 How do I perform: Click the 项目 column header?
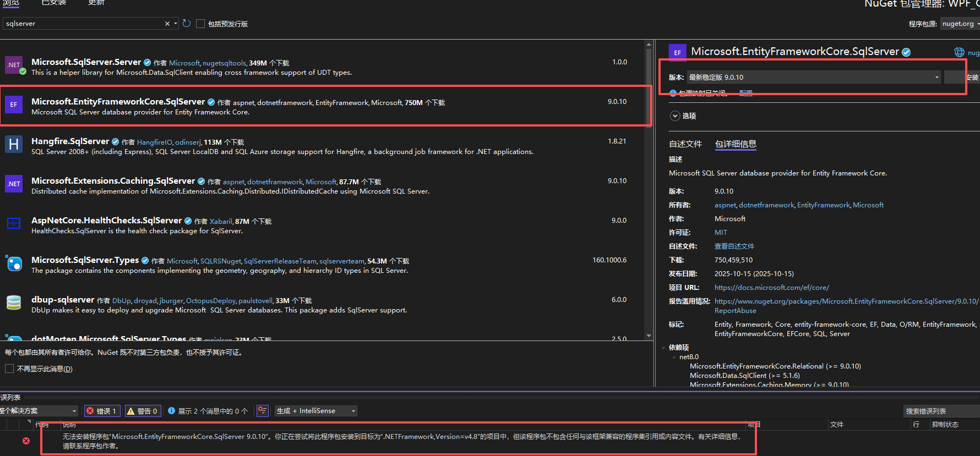coord(754,425)
